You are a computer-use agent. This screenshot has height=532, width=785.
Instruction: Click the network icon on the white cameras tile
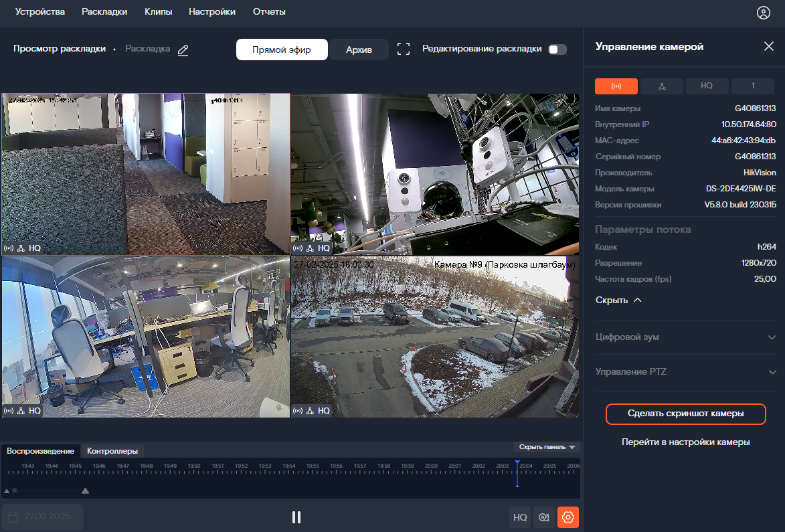311,248
